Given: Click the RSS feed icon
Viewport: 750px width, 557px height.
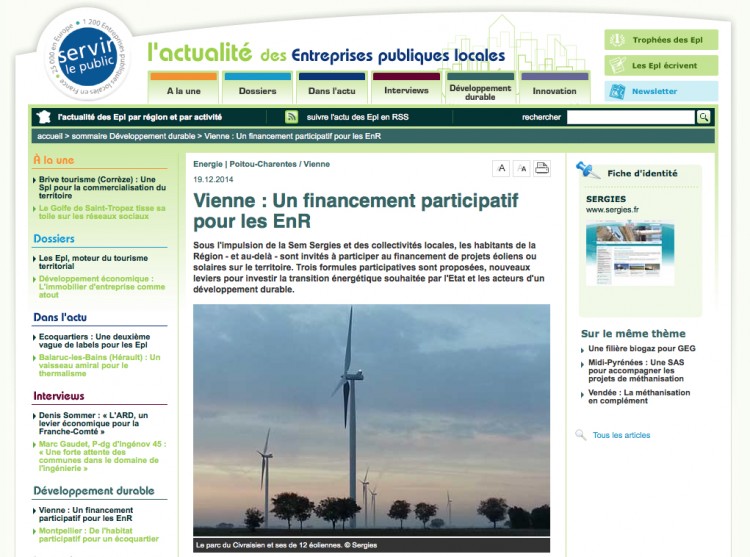Looking at the screenshot, I should click(291, 117).
